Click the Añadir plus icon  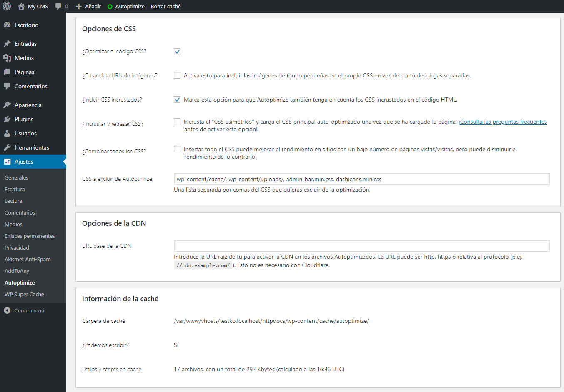[79, 6]
